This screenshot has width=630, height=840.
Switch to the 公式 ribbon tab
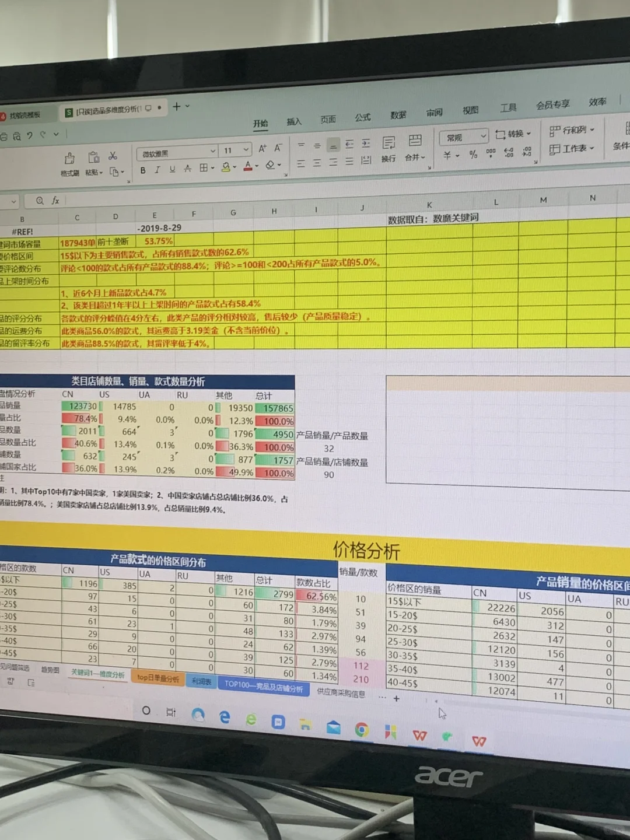[363, 117]
